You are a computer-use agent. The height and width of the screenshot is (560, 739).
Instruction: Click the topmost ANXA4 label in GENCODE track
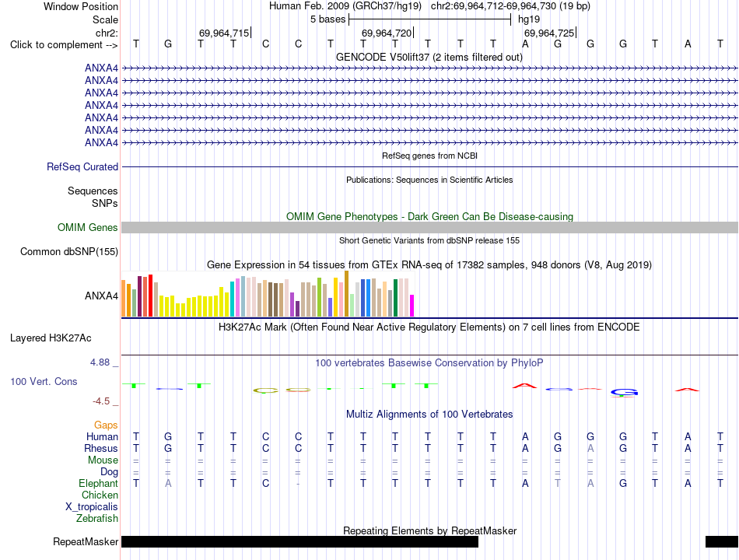coord(101,68)
